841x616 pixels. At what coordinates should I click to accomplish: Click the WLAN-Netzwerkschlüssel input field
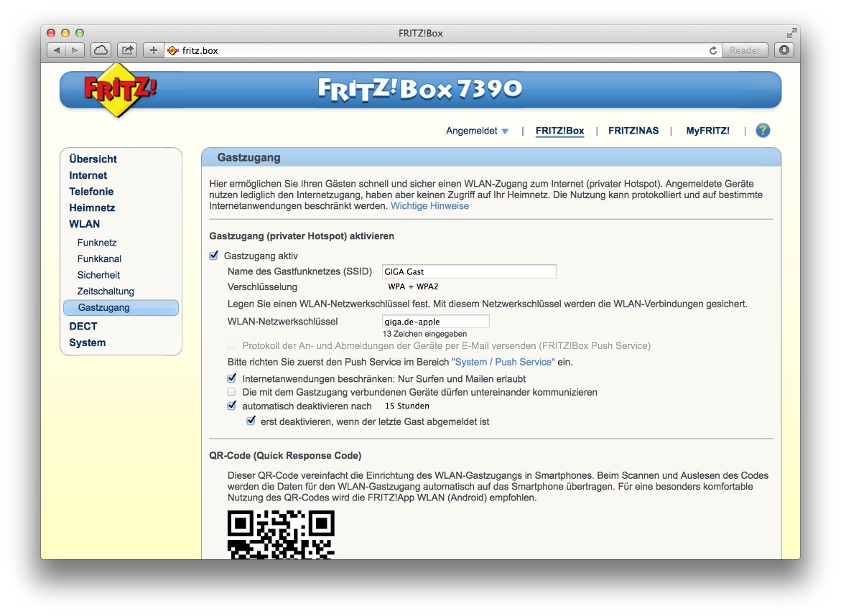click(435, 321)
